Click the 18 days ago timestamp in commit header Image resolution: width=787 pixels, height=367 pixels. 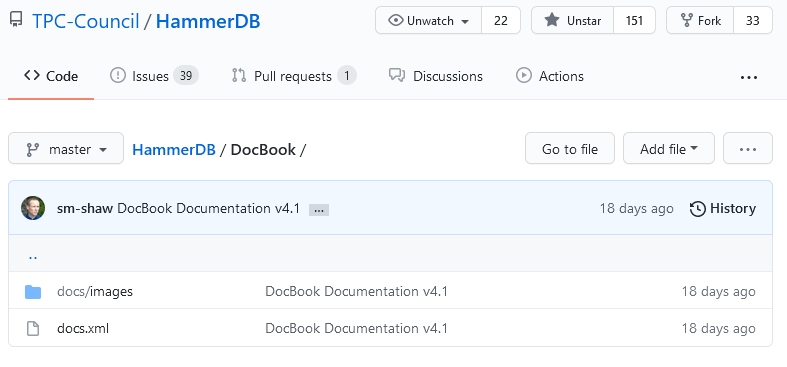coord(636,208)
